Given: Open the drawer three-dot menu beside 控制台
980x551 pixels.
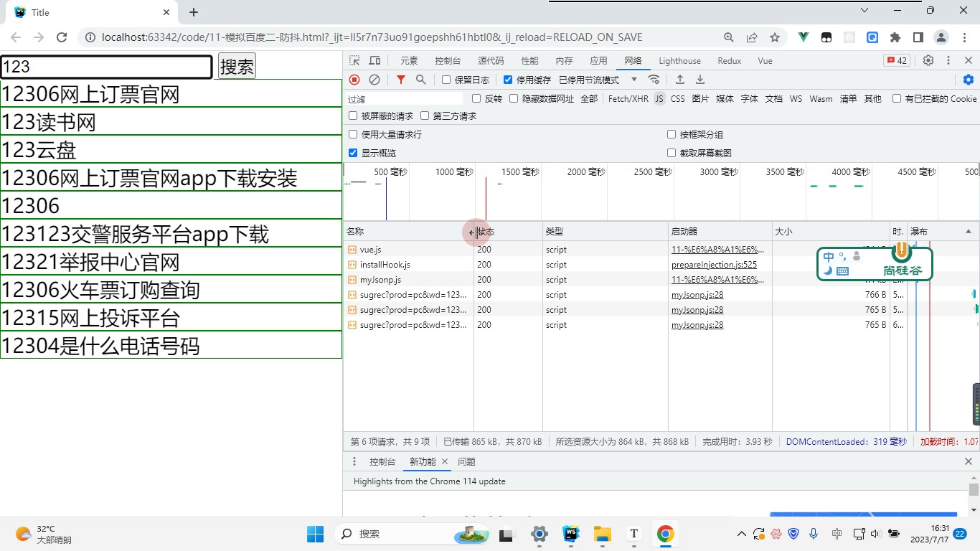Looking at the screenshot, I should pyautogui.click(x=354, y=461).
